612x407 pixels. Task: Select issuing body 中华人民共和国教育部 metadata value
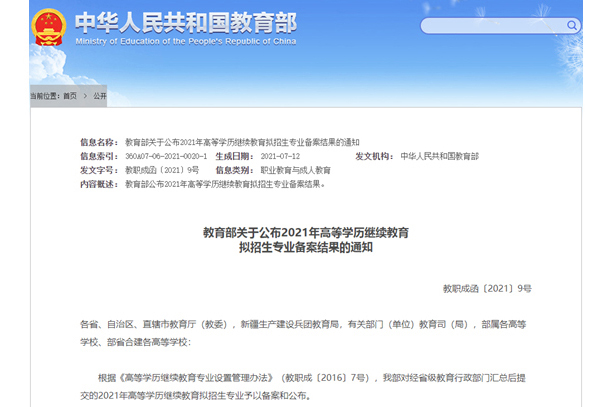click(439, 156)
